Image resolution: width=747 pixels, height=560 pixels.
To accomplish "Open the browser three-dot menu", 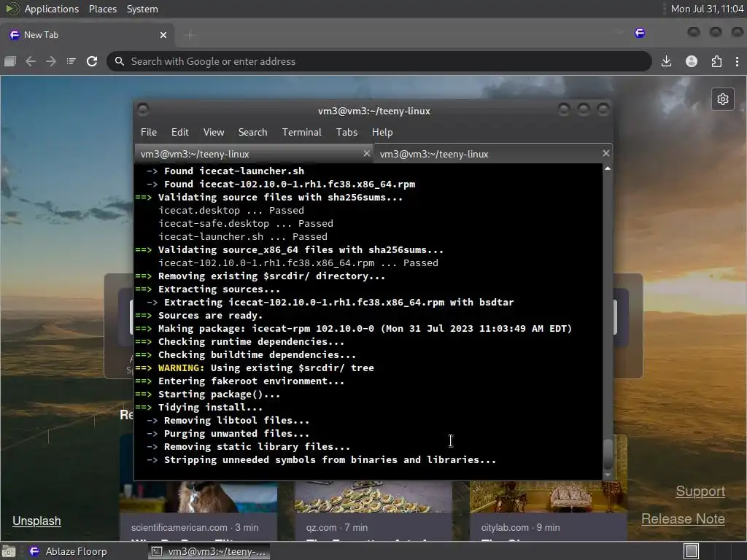I will click(x=737, y=61).
